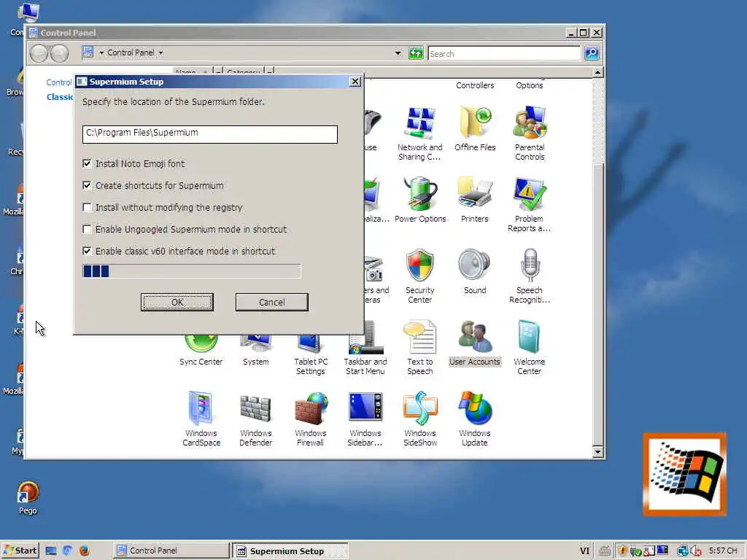Click the Control Panel refresh icon
The height and width of the screenshot is (560, 747).
(416, 52)
